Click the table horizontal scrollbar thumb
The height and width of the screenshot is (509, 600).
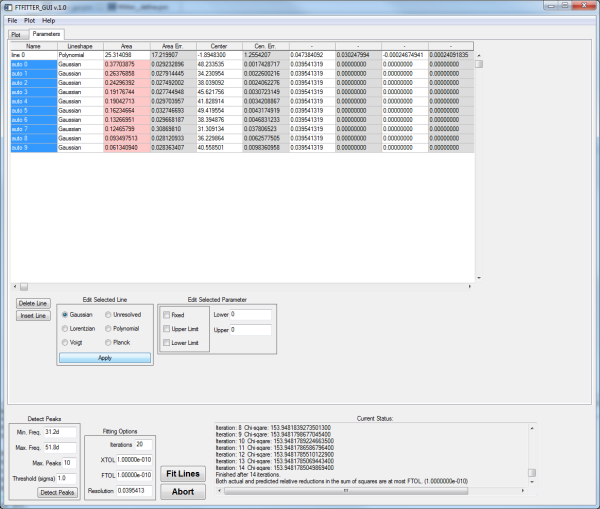(24, 286)
